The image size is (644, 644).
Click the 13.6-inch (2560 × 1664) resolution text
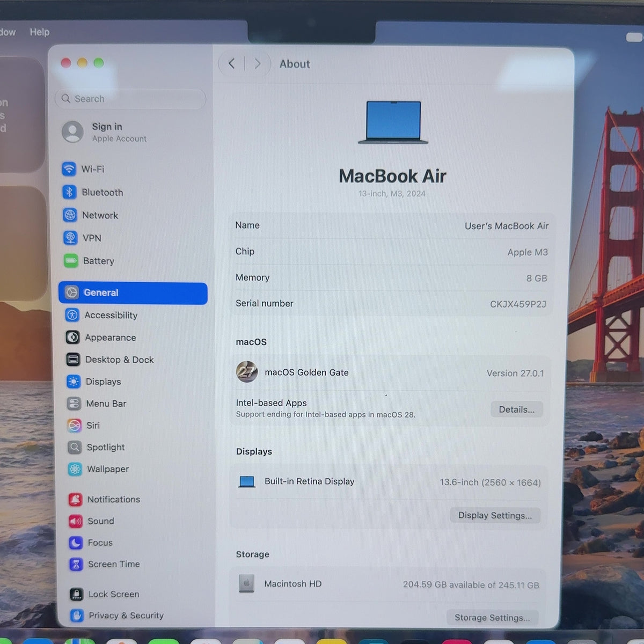coord(491,482)
